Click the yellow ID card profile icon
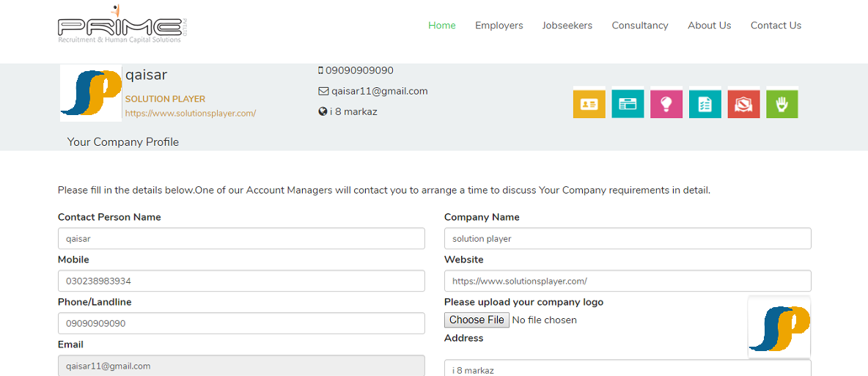Image resolution: width=868 pixels, height=376 pixels. click(589, 104)
